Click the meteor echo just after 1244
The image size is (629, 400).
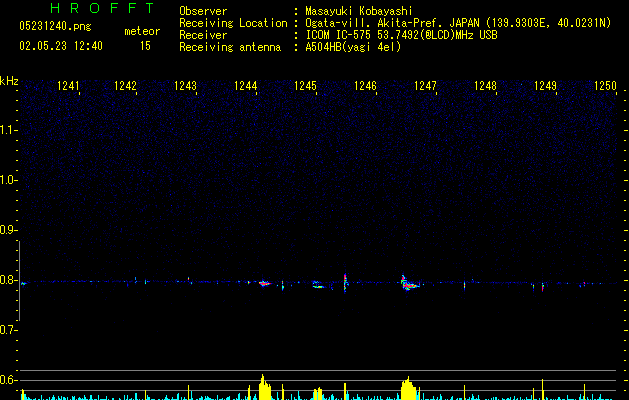pos(265,284)
